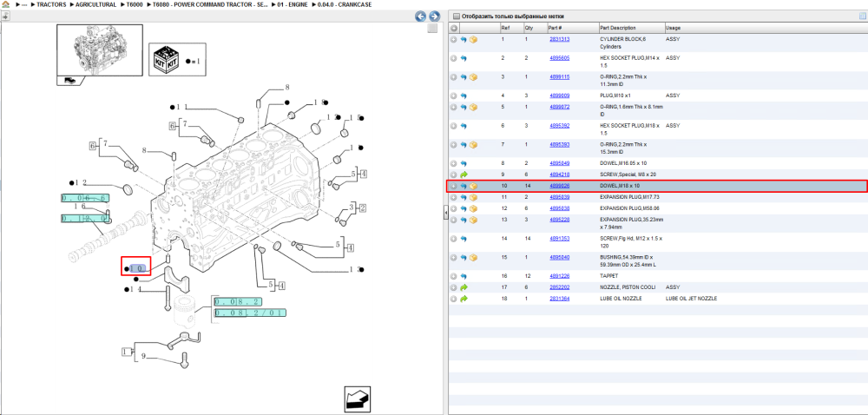Viewport: 868px width, 415px height.
Task: Click blue arrow on DOWEL,M16.05 x 10 row
Action: click(464, 163)
